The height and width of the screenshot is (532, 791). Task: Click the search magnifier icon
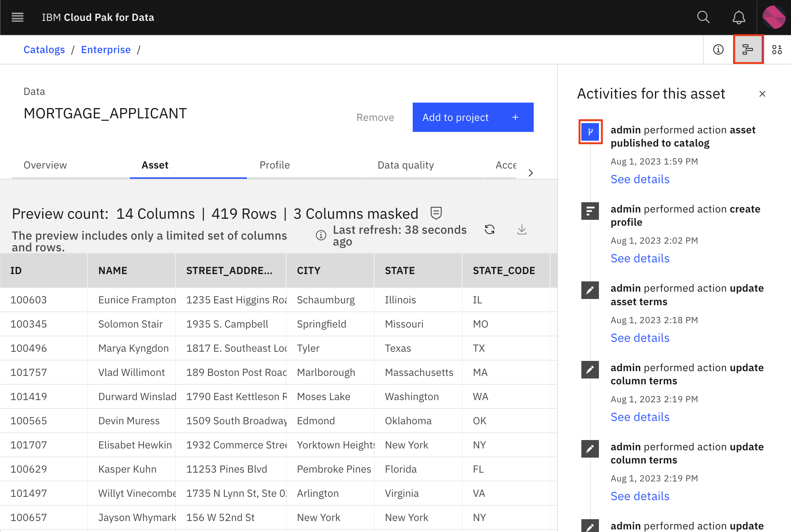click(704, 17)
